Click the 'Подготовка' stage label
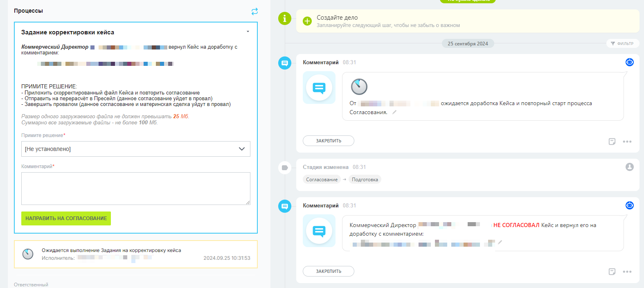The image size is (644, 288). pyautogui.click(x=365, y=180)
